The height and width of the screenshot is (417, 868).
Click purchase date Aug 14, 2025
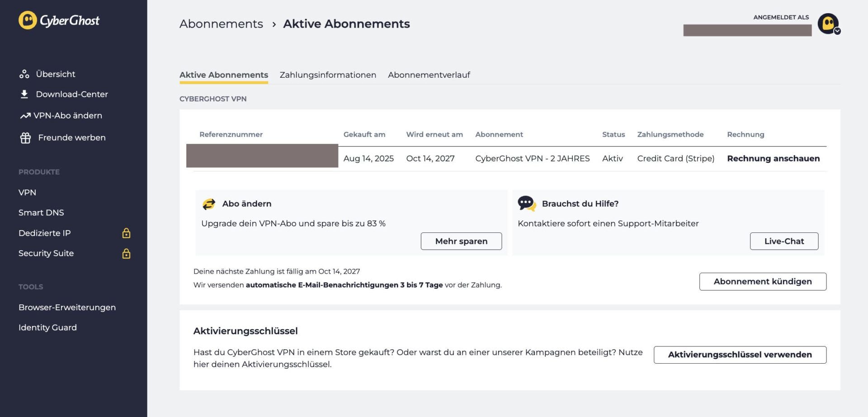click(368, 158)
